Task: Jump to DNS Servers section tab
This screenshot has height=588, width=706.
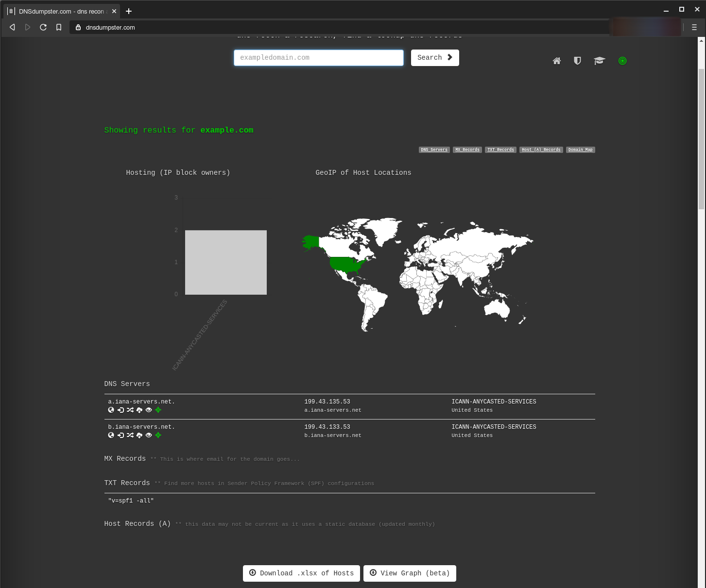Action: [x=434, y=150]
